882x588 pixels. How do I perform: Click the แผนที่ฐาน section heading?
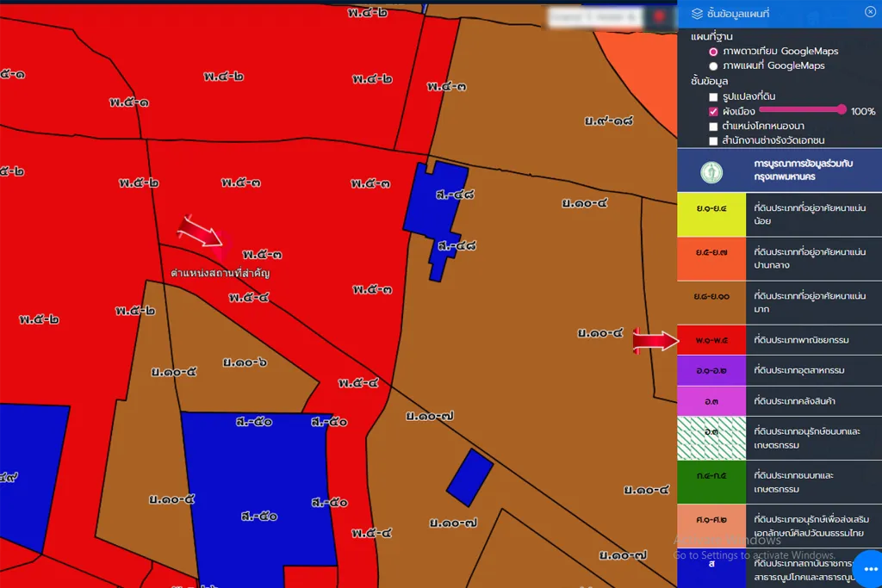pos(711,36)
